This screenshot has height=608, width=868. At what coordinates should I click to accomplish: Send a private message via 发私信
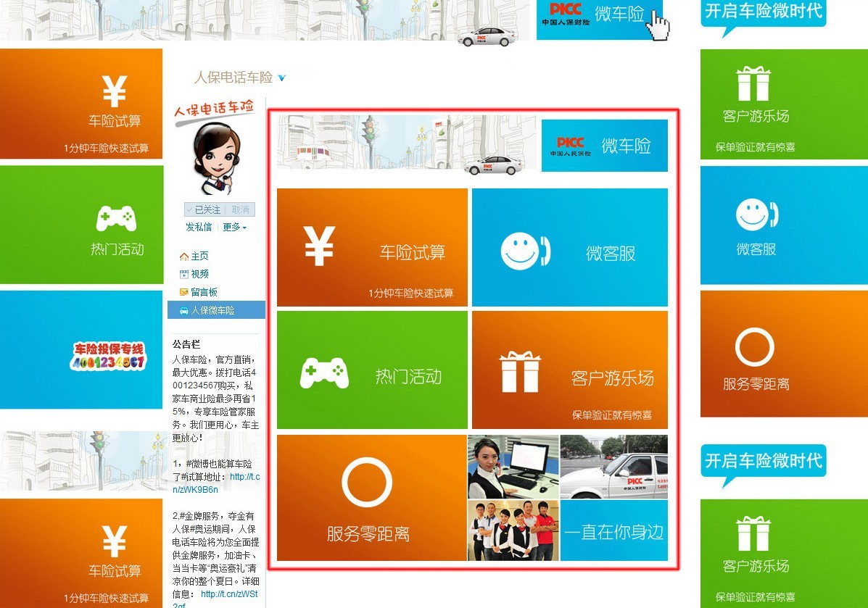(199, 227)
